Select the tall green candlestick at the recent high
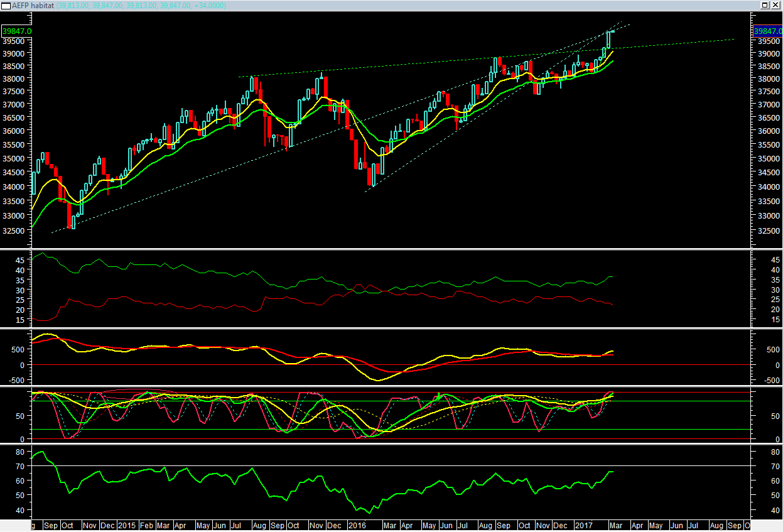 [608, 41]
